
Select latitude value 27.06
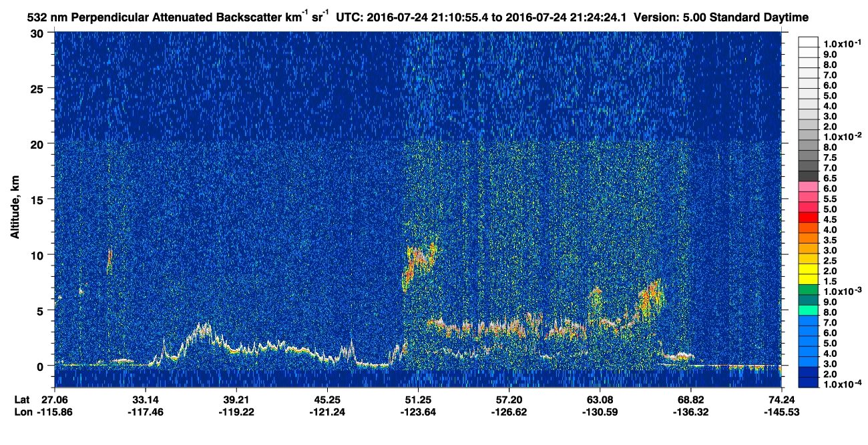pyautogui.click(x=54, y=400)
